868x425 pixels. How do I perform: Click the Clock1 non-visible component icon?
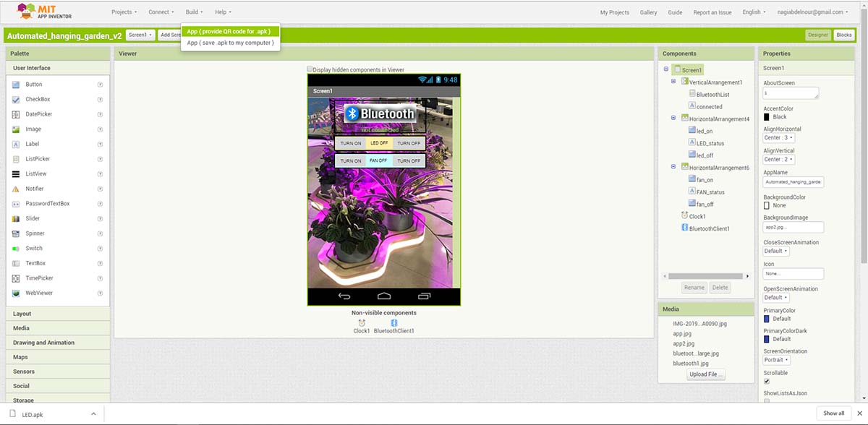(362, 322)
